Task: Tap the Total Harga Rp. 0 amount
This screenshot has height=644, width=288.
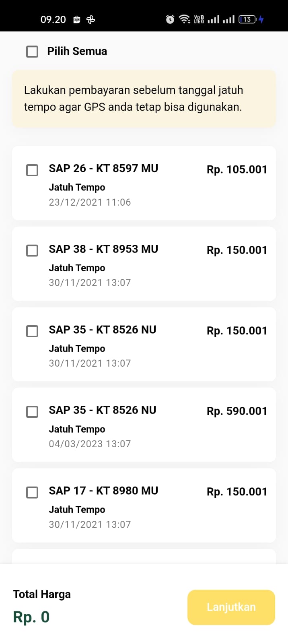Action: [x=31, y=617]
